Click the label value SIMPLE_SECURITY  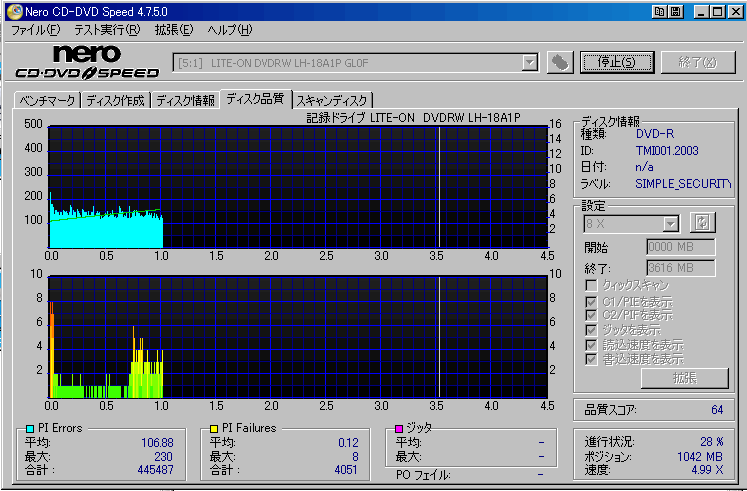(x=683, y=184)
